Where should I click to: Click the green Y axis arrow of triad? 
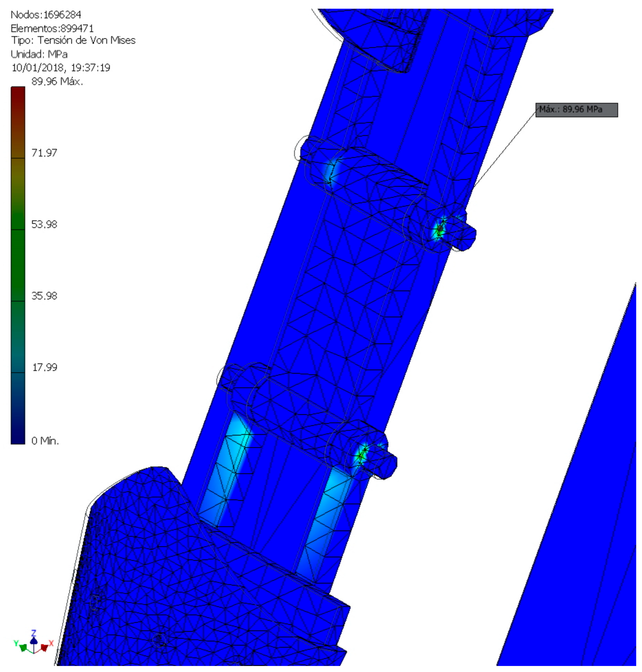[x=23, y=648]
